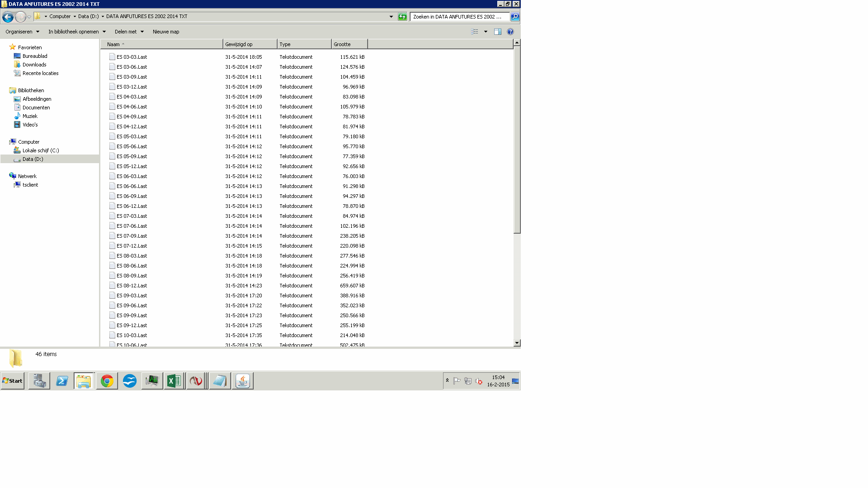The height and width of the screenshot is (488, 868).
Task: Change view using the view icon
Action: click(x=474, y=32)
